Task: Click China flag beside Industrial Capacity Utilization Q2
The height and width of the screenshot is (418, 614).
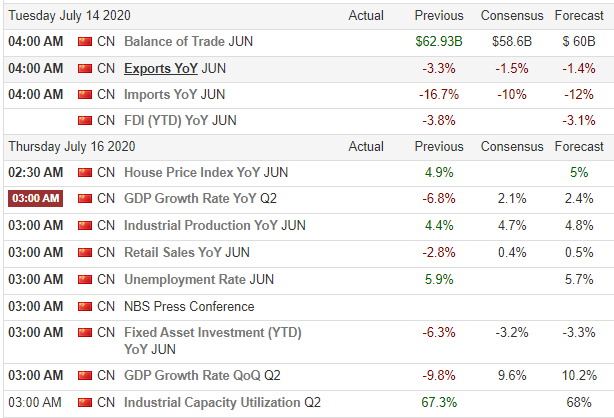Action: tap(84, 402)
